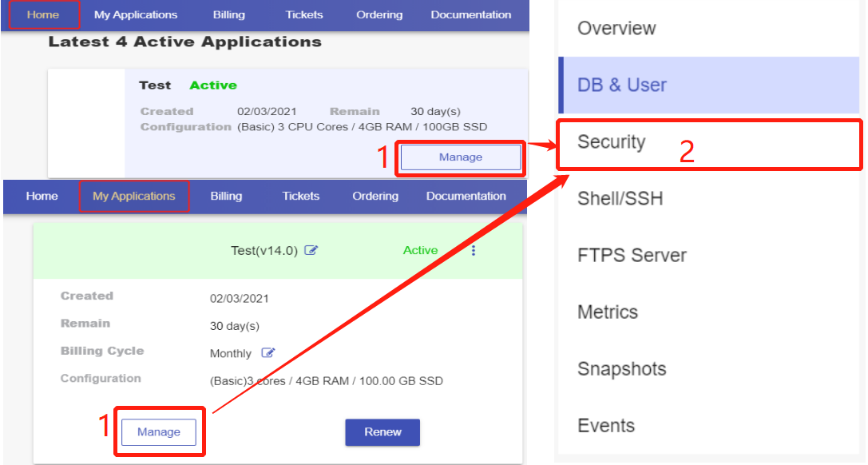The width and height of the screenshot is (868, 465).
Task: Click Manage in the My Applications view
Action: (159, 431)
